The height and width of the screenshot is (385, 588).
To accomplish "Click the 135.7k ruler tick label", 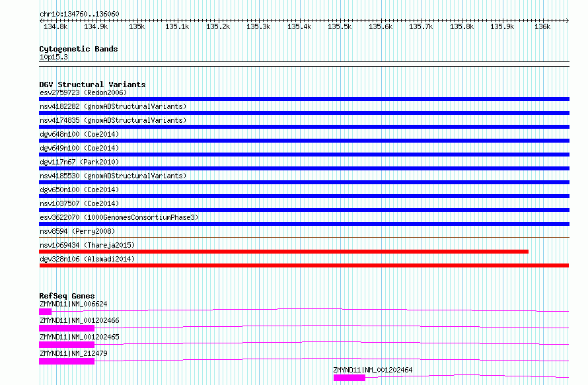I will point(421,26).
